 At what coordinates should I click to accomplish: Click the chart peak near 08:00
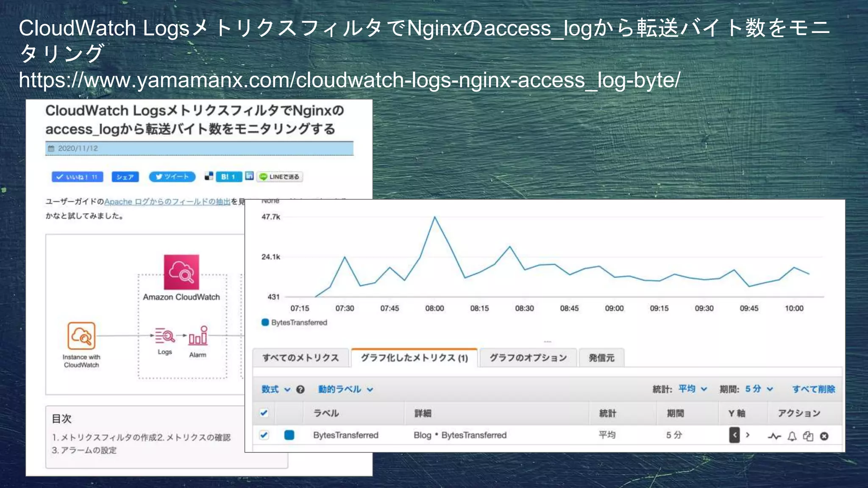pyautogui.click(x=434, y=217)
